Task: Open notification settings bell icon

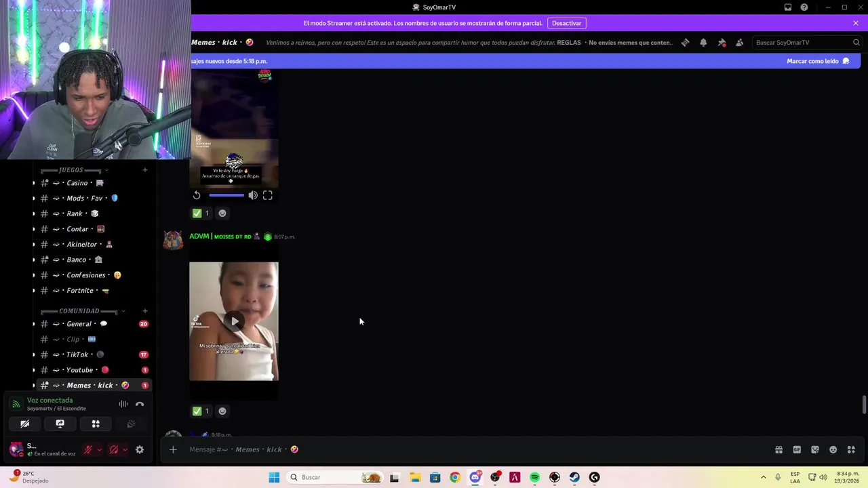Action: (703, 42)
